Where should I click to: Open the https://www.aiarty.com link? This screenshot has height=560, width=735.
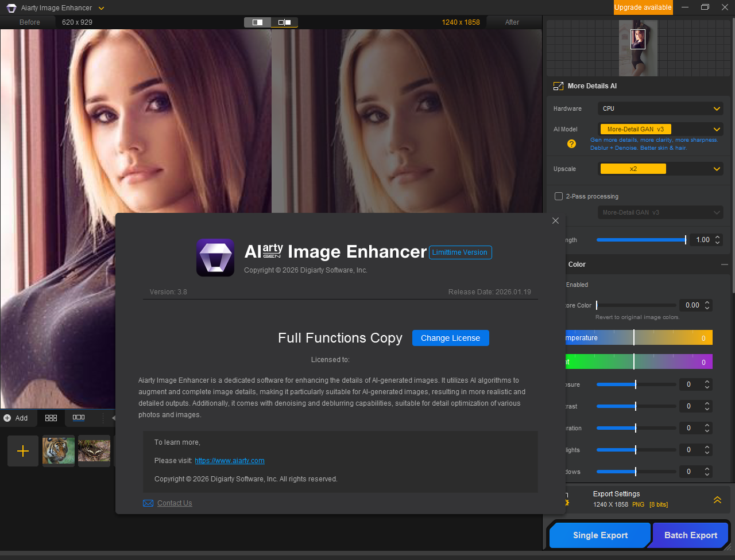[230, 461]
